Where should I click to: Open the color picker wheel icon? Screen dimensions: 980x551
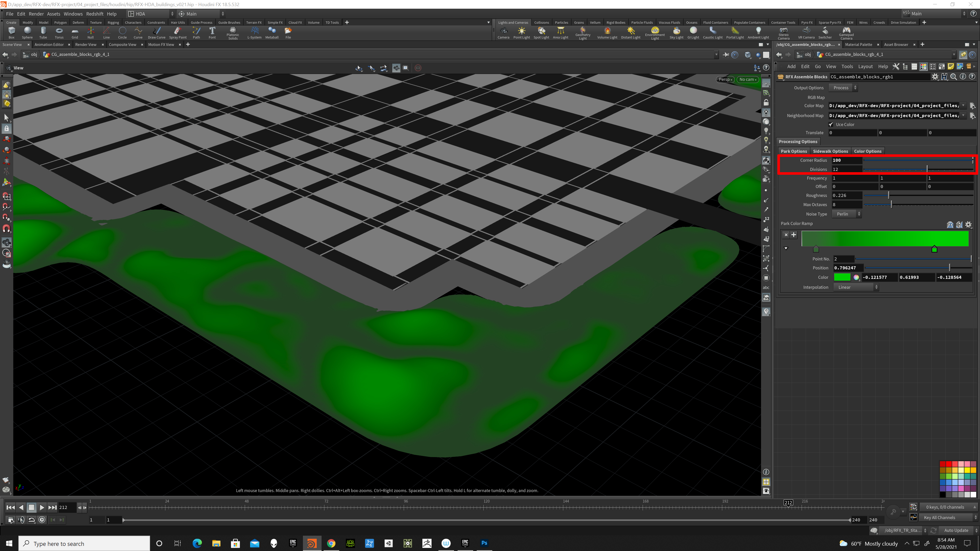tap(856, 277)
